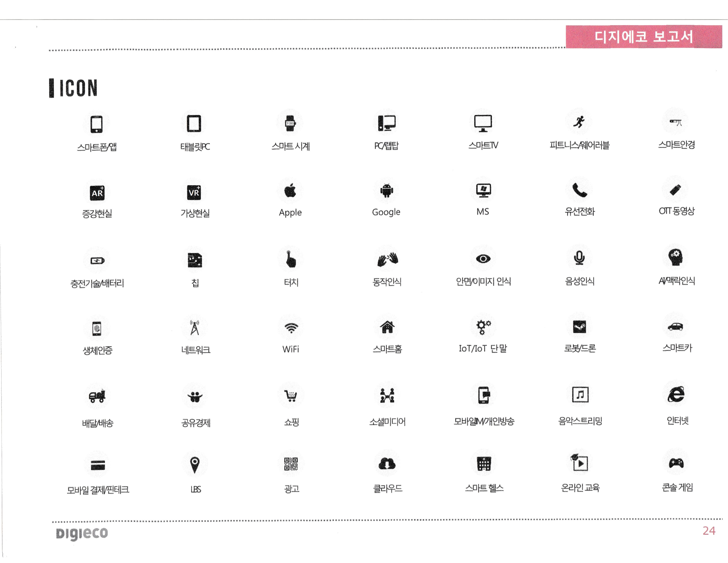728x563 pixels.
Task: Select the Internet Explorer icon
Action: click(x=676, y=395)
